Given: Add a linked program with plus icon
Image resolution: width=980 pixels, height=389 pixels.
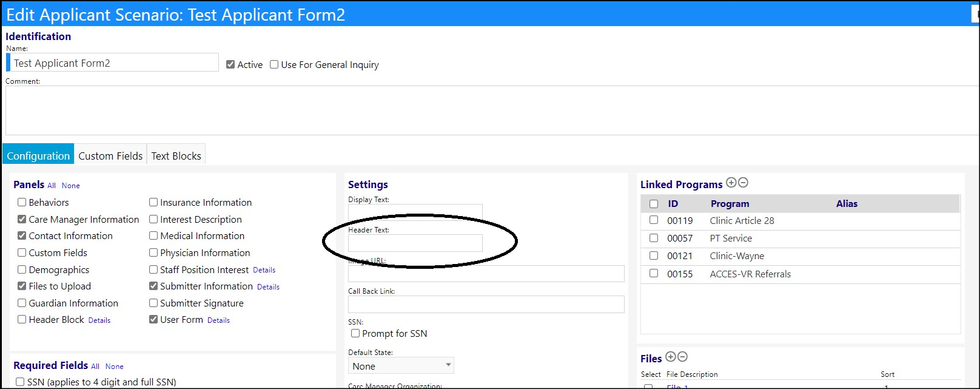Looking at the screenshot, I should coord(731,183).
